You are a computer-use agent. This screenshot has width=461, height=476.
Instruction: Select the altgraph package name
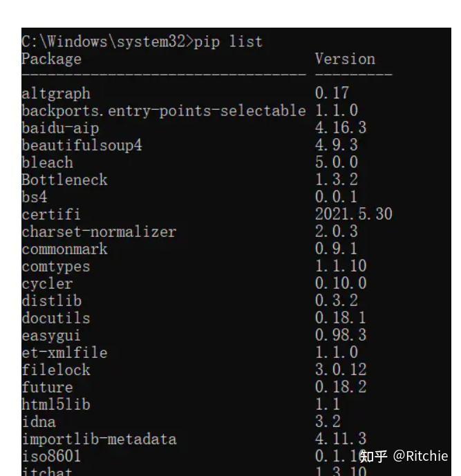pos(56,93)
